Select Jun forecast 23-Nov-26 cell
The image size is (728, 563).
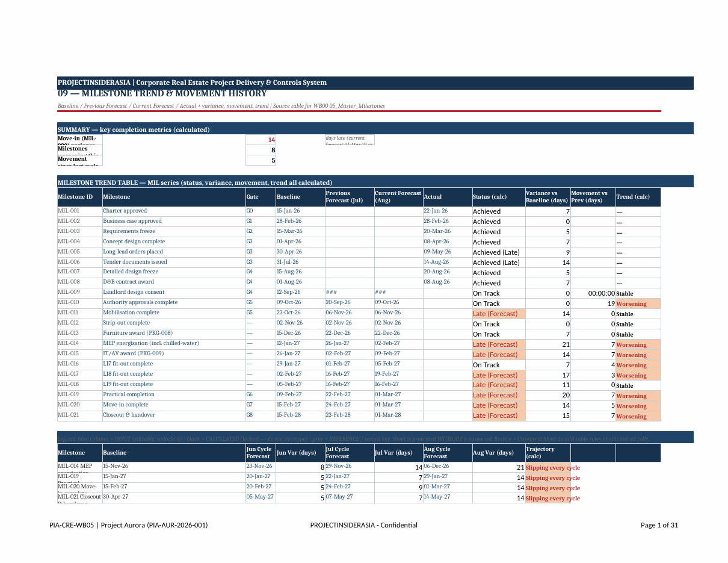261,467
